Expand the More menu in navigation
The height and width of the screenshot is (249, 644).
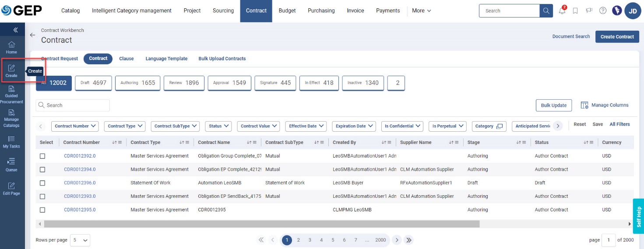click(x=421, y=11)
